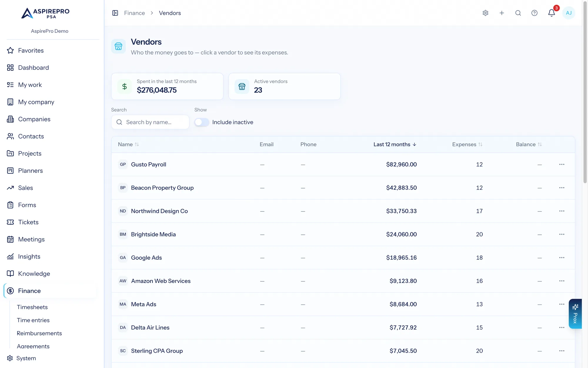The image size is (588, 368).
Task: Open the help question mark icon
Action: [534, 13]
